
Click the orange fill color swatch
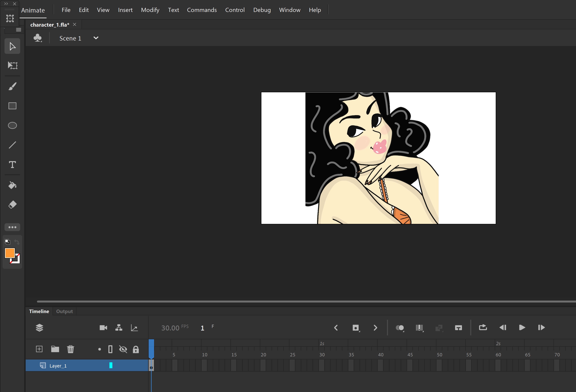point(10,253)
